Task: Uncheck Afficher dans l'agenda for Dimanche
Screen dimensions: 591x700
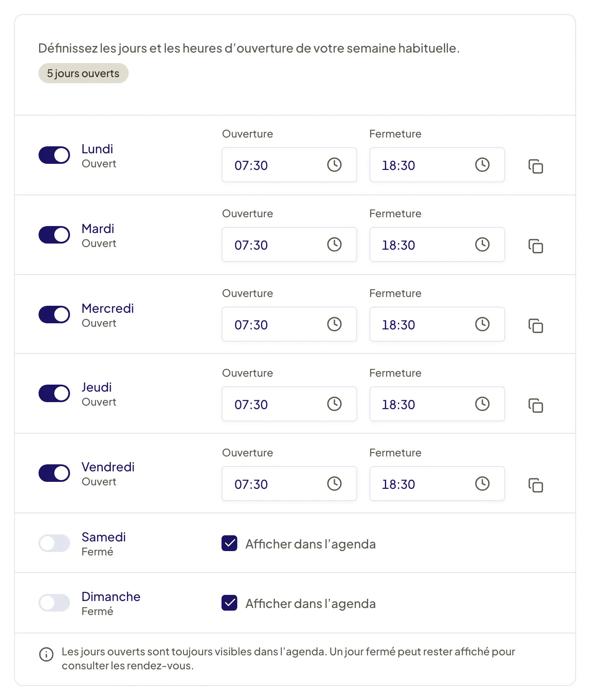Action: 229,603
